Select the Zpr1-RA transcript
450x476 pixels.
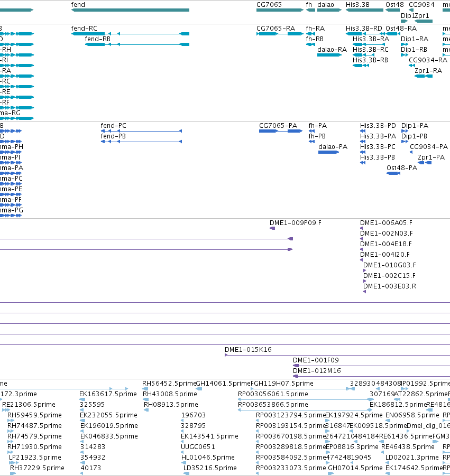(x=424, y=76)
